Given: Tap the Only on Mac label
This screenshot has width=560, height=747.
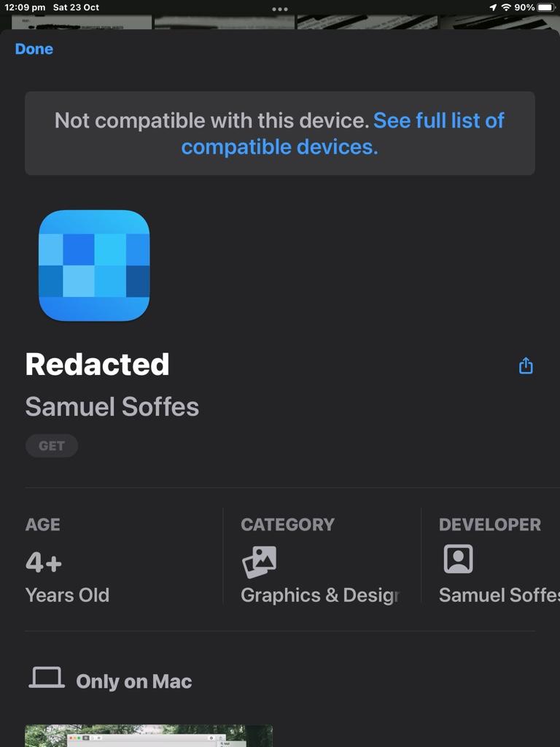Looking at the screenshot, I should [x=134, y=681].
